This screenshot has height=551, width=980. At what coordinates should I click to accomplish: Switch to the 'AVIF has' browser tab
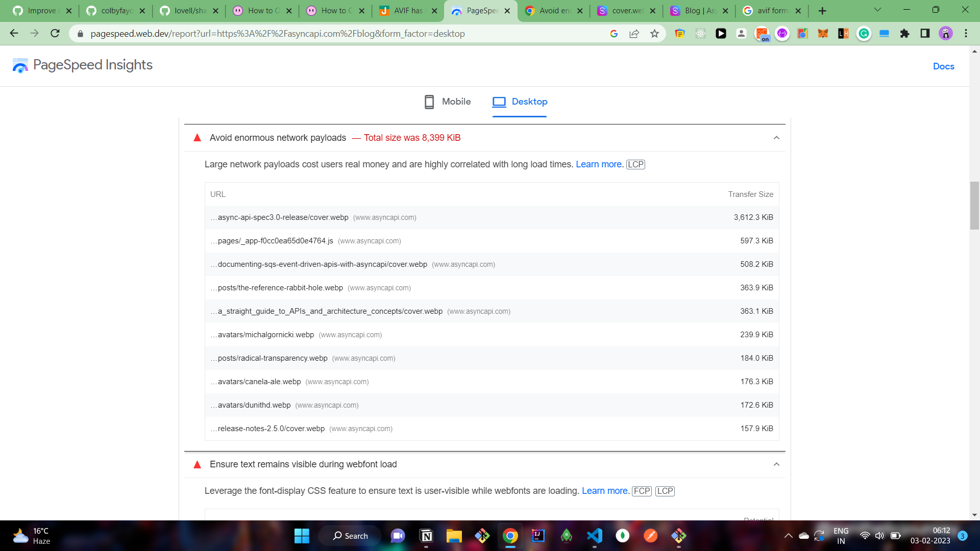tap(407, 11)
